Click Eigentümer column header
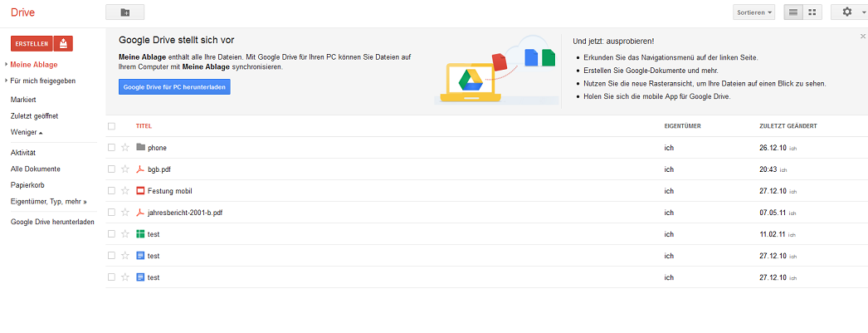This screenshot has width=868, height=333. point(683,126)
